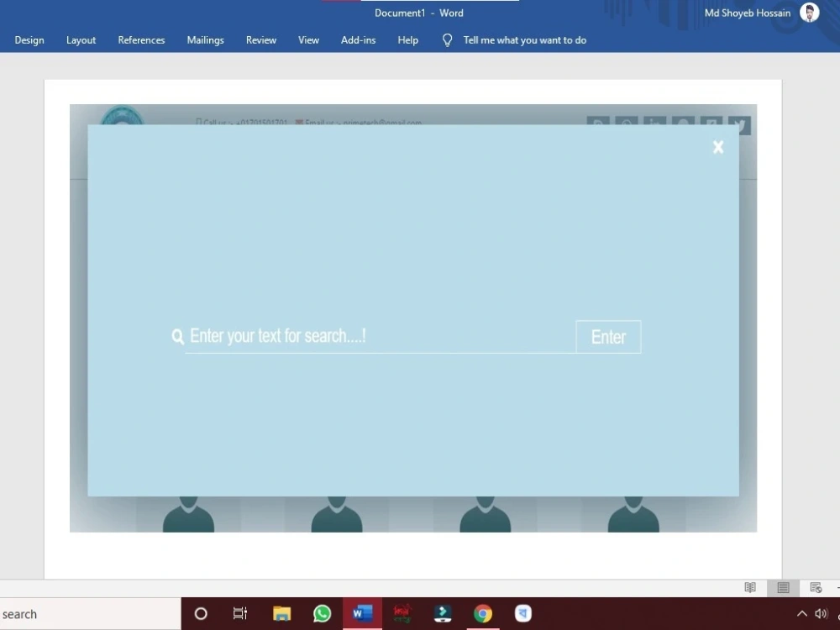Open Cortana circle icon on taskbar
Screen dimensions: 840x630
(201, 614)
